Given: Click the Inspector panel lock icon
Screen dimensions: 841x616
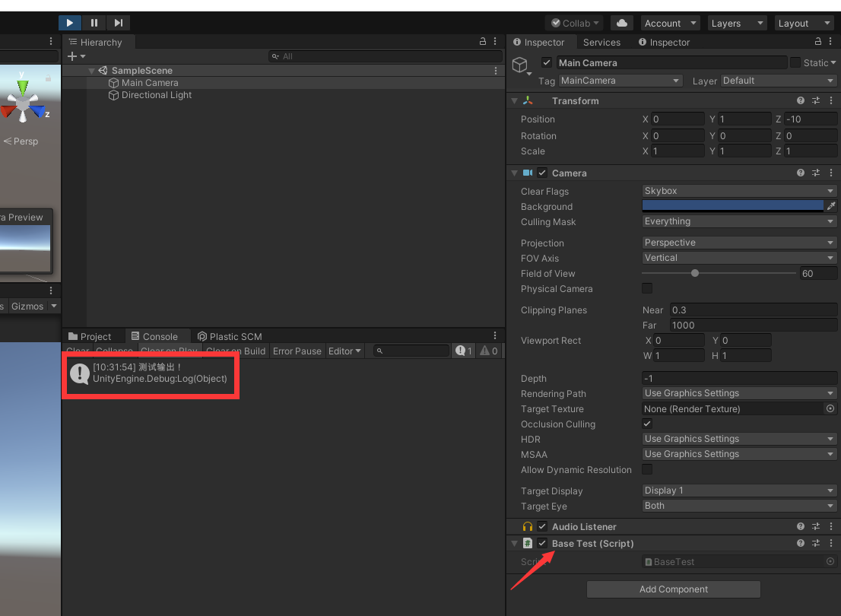Looking at the screenshot, I should (x=818, y=41).
